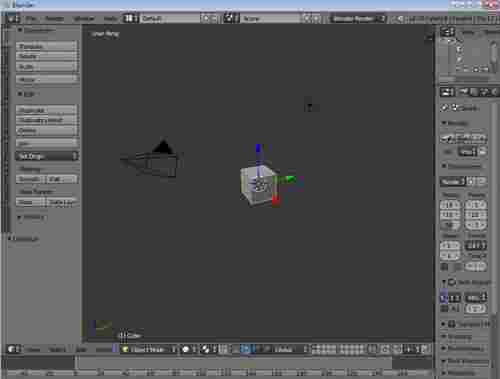Open the render presets dropdown in Dimensions
Image resolution: width=500 pixels, height=379 pixels.
[x=452, y=182]
